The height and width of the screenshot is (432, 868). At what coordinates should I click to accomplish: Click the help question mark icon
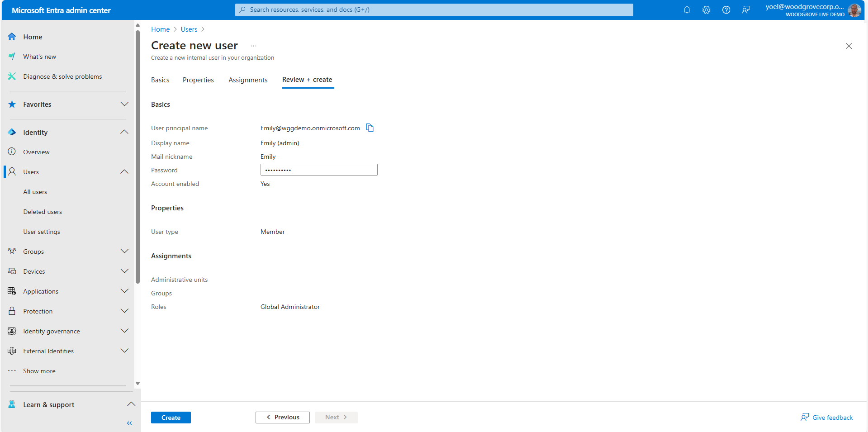point(726,10)
